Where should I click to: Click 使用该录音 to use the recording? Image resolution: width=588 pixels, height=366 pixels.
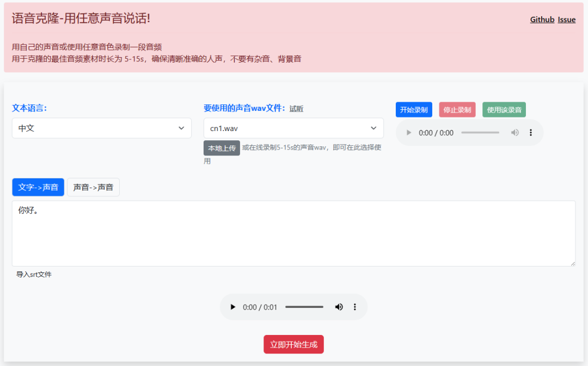pyautogui.click(x=504, y=109)
